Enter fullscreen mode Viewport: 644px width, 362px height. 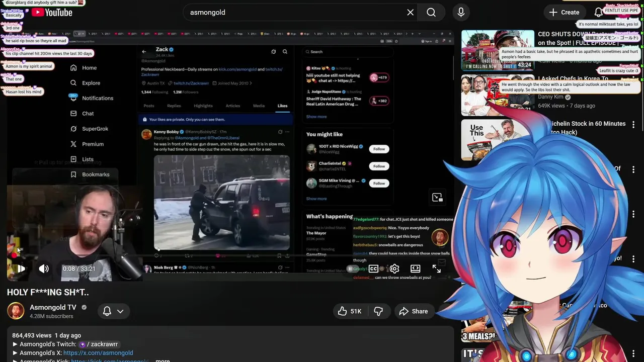coord(436,269)
